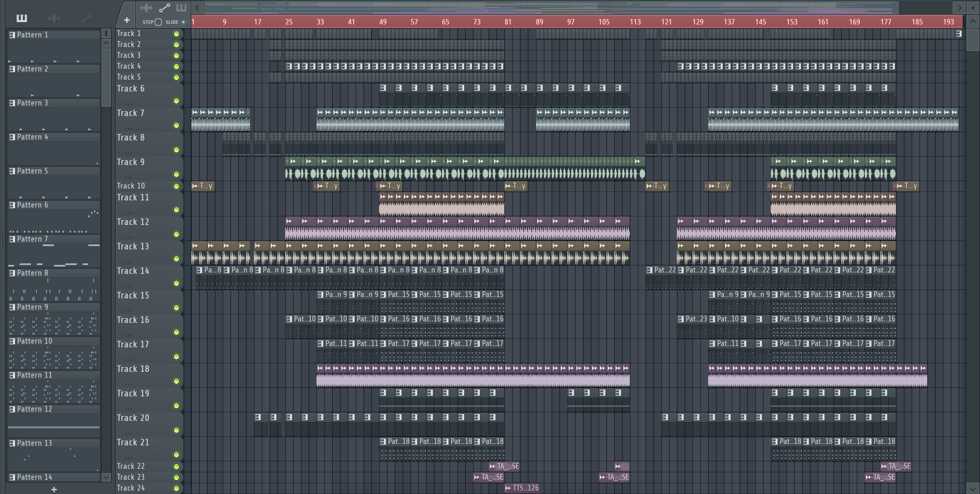Click the up arrow of the pattern picker scrollbar
Image resolution: width=980 pixels, height=494 pixels.
click(106, 43)
